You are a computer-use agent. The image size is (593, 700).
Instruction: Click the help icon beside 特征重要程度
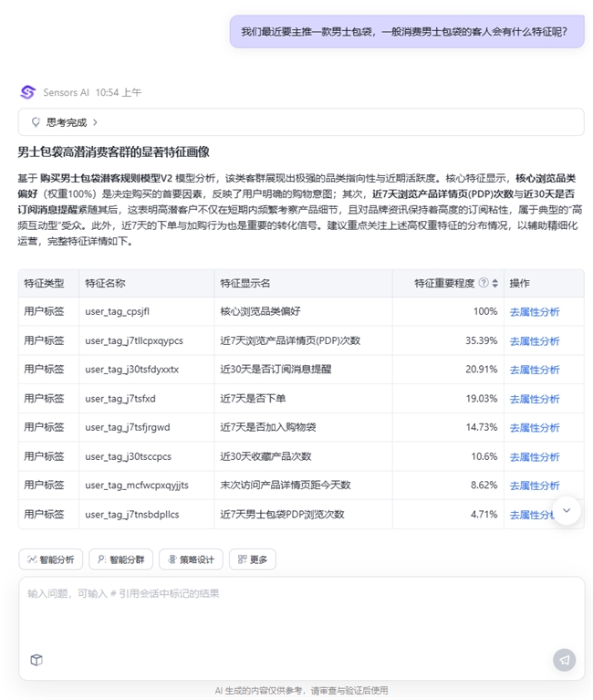click(x=484, y=283)
